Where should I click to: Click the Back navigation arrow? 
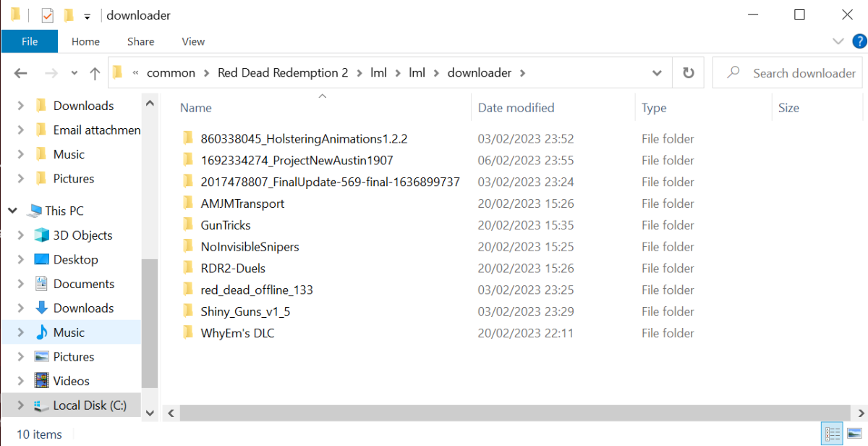[x=20, y=73]
